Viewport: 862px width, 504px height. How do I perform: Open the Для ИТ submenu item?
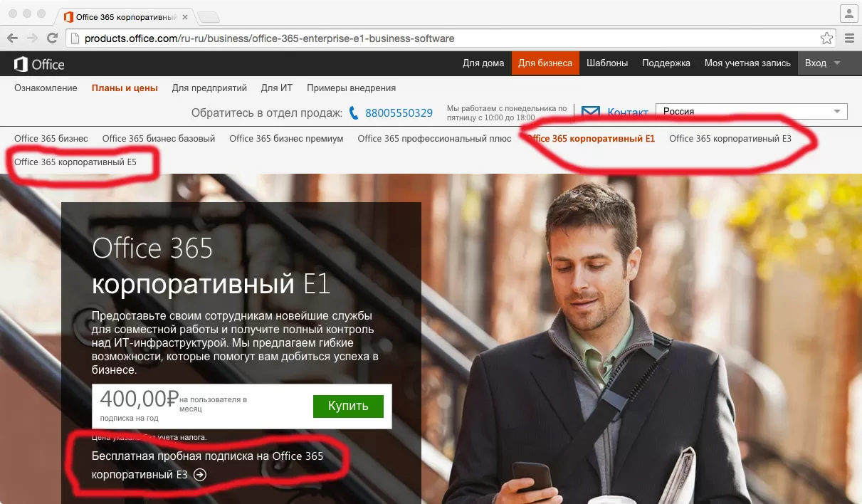277,88
